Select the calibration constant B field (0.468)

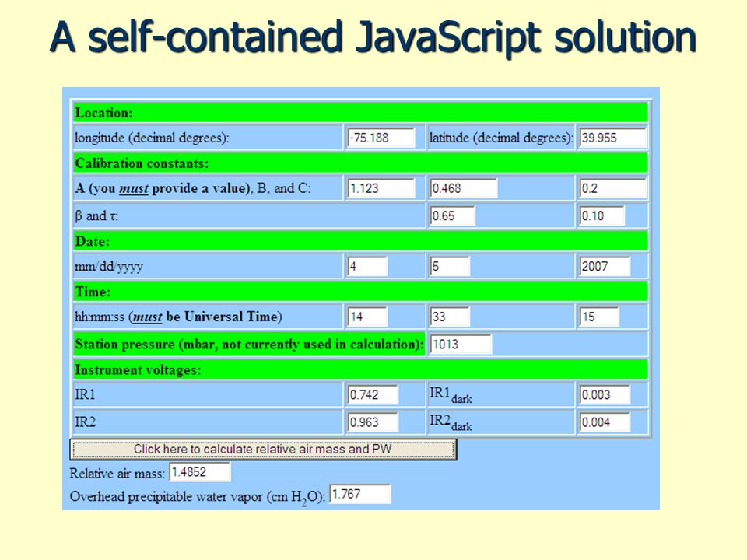(464, 188)
